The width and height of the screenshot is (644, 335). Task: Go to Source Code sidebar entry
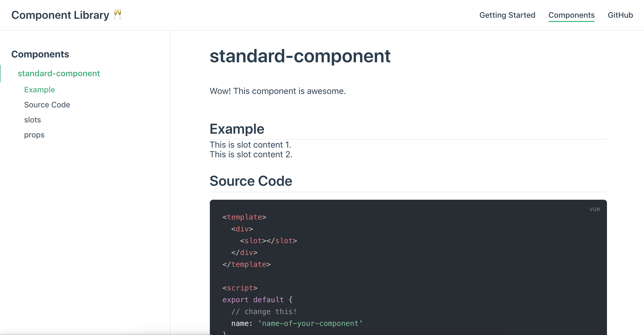click(x=47, y=105)
